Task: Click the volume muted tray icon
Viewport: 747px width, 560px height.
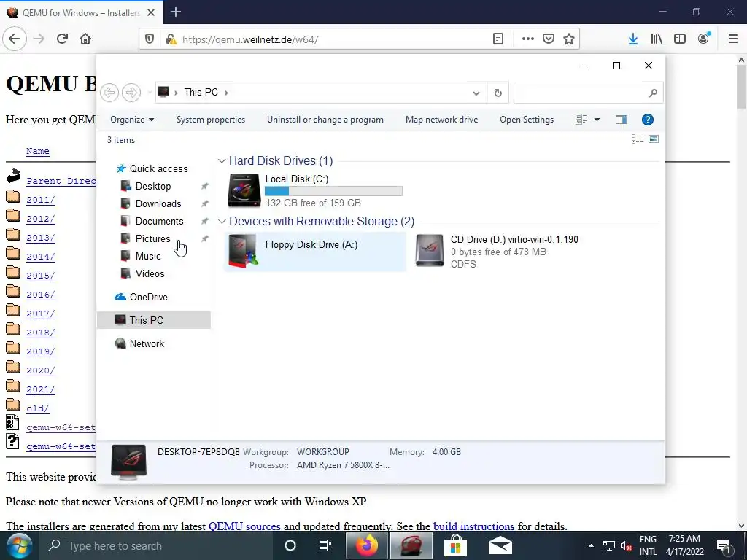Action: pos(626,546)
